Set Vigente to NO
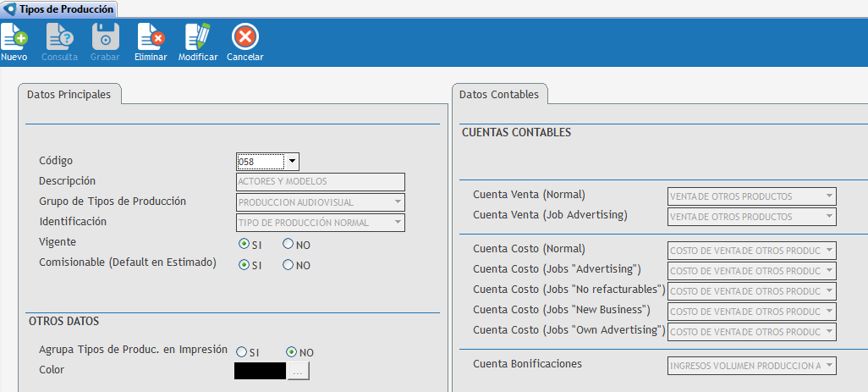 point(288,244)
